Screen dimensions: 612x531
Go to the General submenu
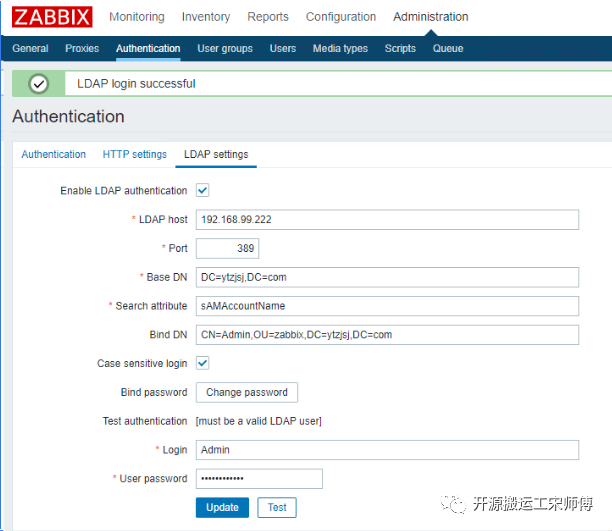(30, 48)
